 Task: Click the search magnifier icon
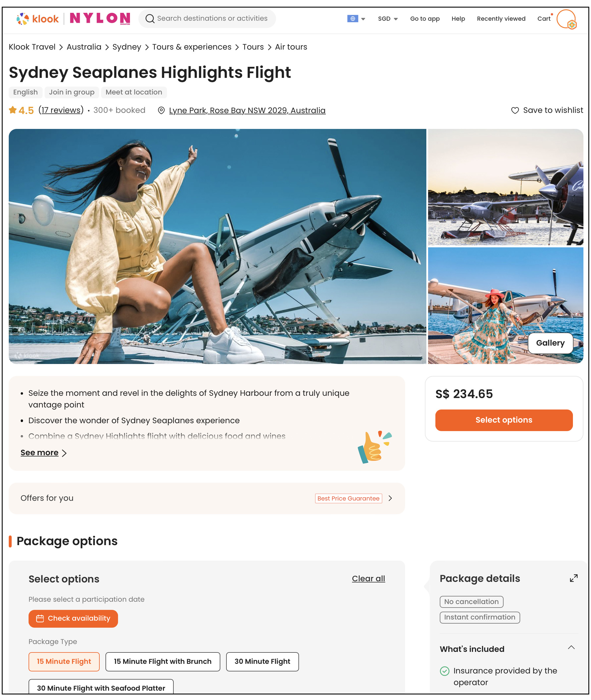150,18
